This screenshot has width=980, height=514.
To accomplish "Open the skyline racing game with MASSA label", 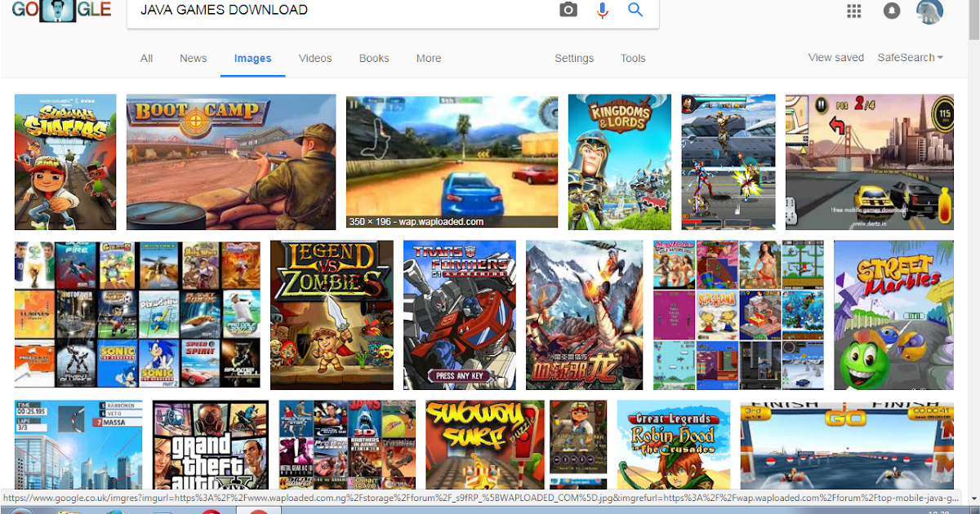I will (x=78, y=445).
